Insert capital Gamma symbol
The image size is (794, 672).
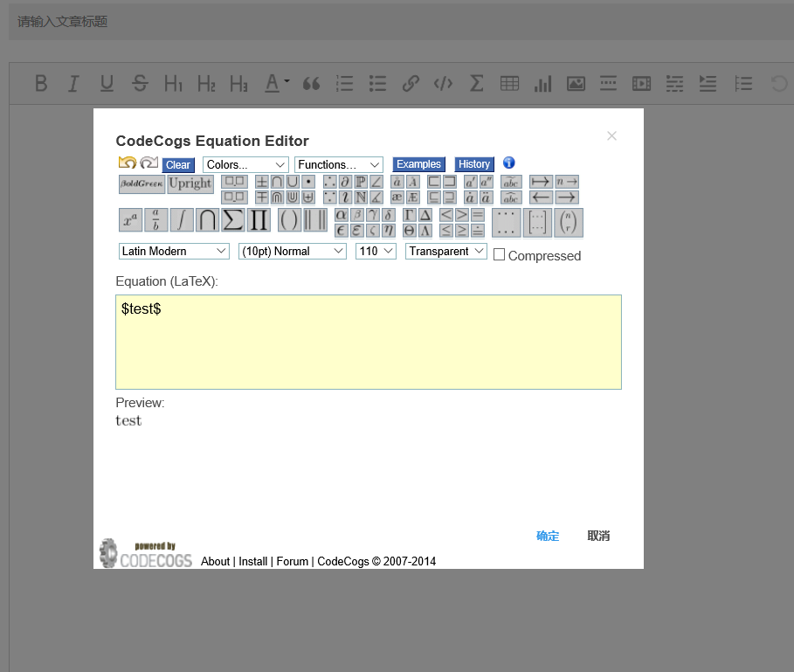coord(409,215)
